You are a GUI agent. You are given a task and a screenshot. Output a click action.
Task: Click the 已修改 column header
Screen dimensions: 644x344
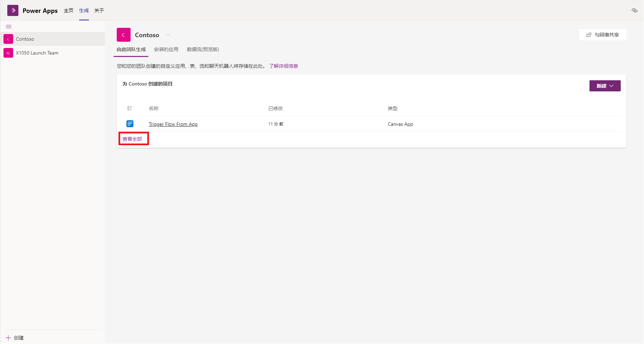pyautogui.click(x=275, y=108)
